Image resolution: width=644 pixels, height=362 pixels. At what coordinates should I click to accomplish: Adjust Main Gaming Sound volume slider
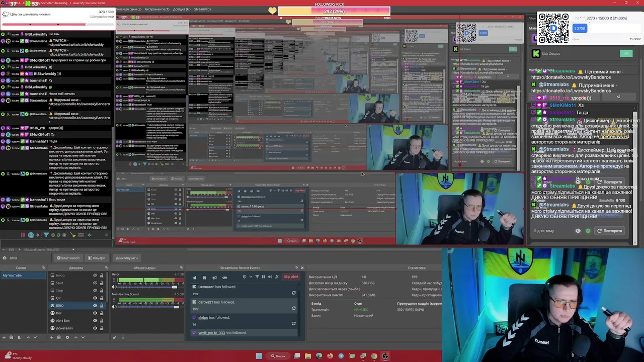[x=176, y=307]
